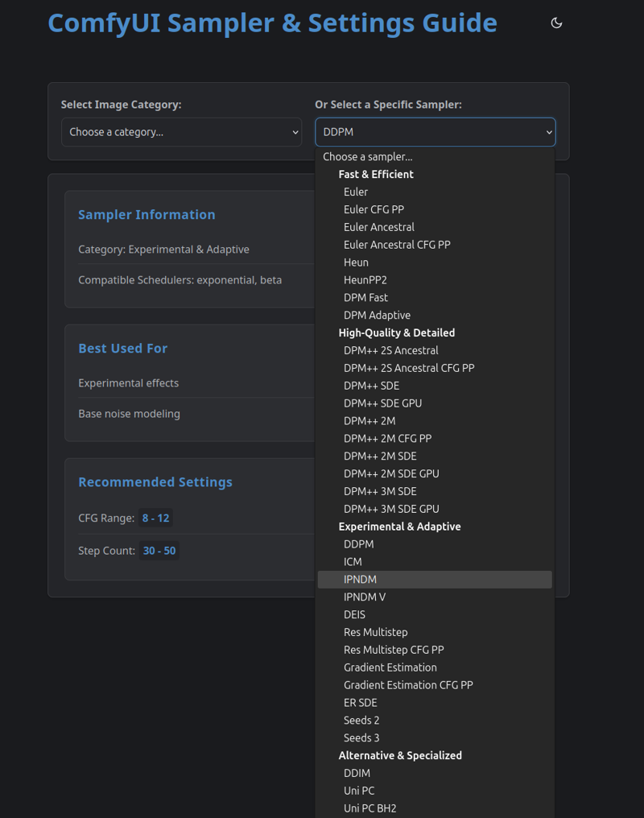644x818 pixels.
Task: Select Uni PC BH2 option
Action: [x=435, y=808]
